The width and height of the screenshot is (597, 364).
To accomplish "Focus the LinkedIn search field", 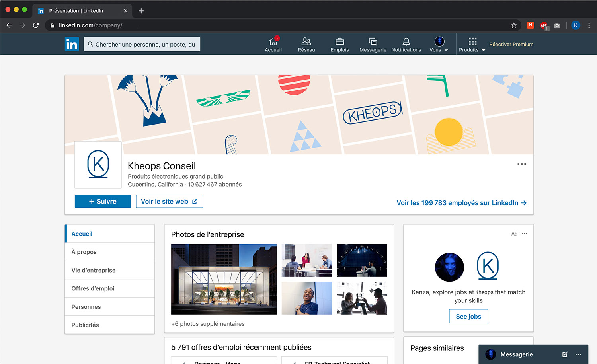I will [142, 44].
